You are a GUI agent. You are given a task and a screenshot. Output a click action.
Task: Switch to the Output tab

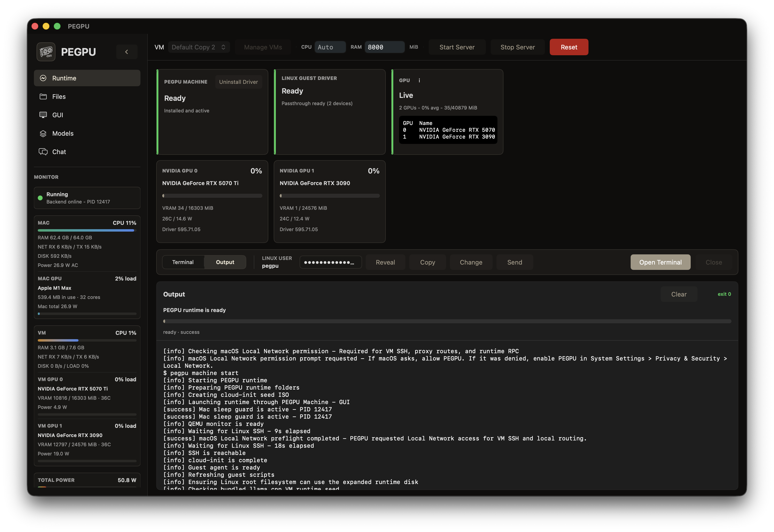coord(225,262)
